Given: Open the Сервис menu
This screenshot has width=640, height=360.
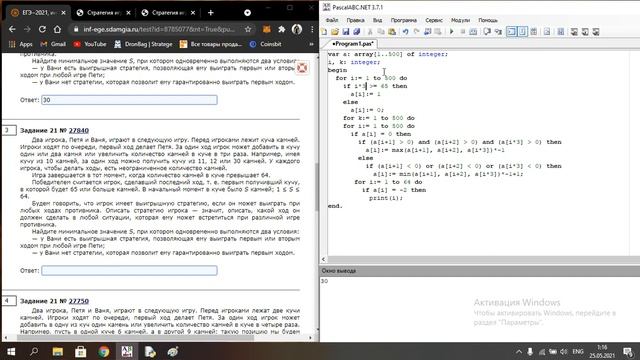Looking at the screenshot, I should 433,20.
